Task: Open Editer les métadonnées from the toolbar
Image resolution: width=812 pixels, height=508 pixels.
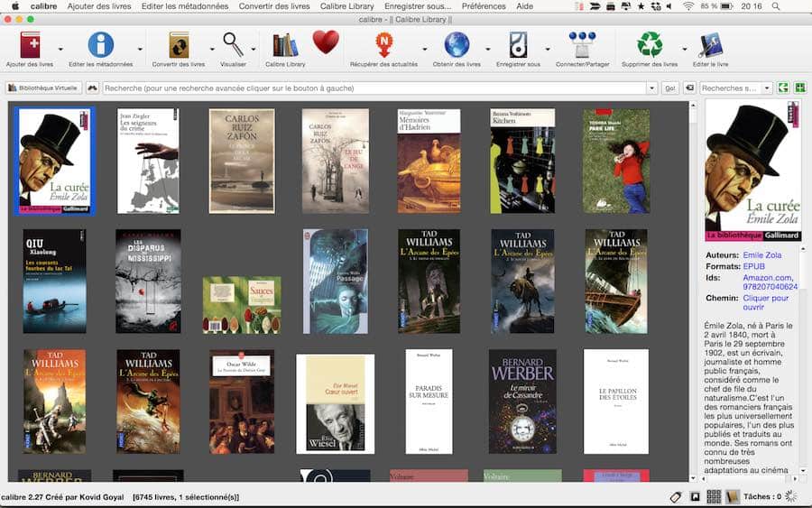Action: pos(100,44)
